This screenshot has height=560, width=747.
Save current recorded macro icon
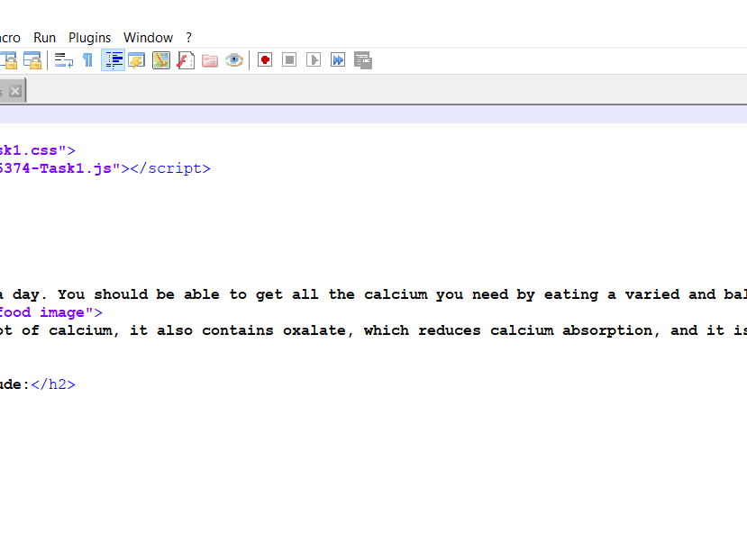(x=363, y=60)
